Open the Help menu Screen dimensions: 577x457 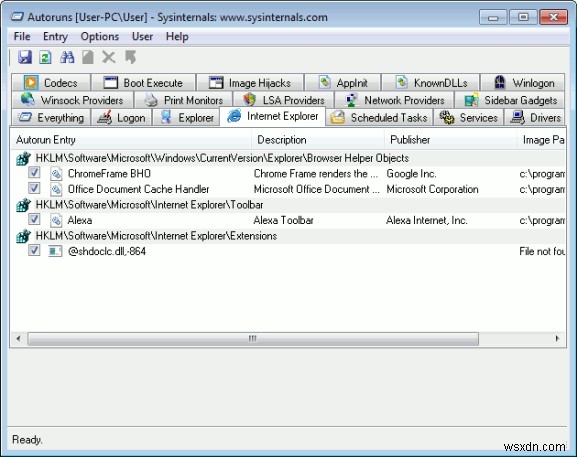pos(177,36)
